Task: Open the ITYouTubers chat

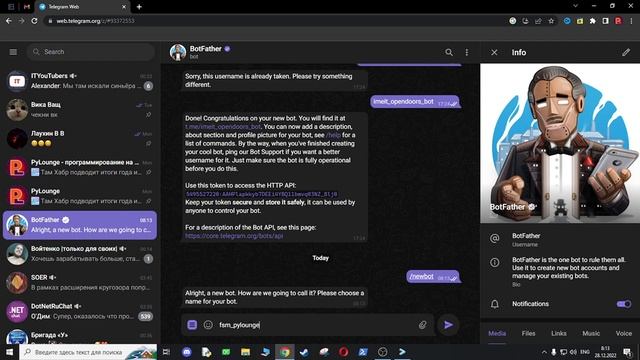Action: [x=80, y=81]
